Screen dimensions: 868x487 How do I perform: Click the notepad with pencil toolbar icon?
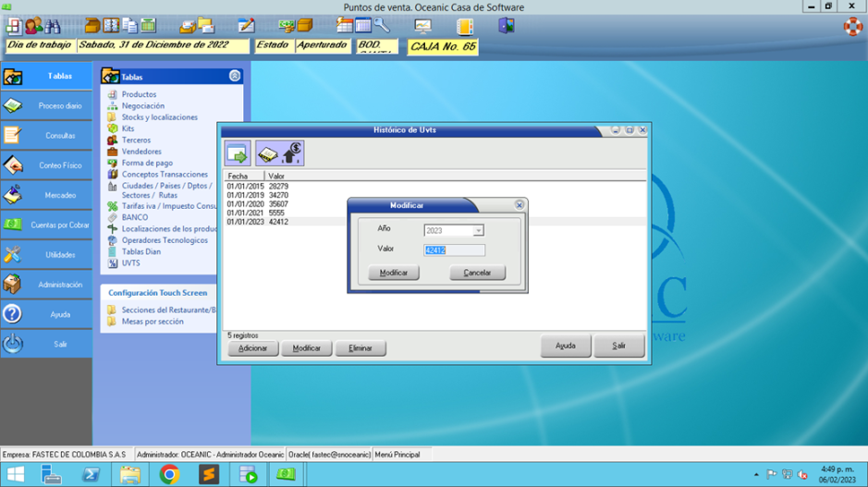coord(246,26)
